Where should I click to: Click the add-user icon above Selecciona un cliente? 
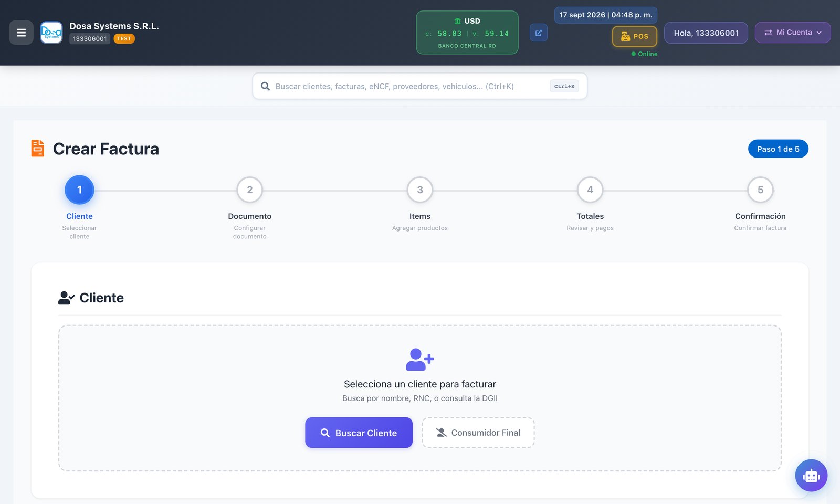click(420, 360)
